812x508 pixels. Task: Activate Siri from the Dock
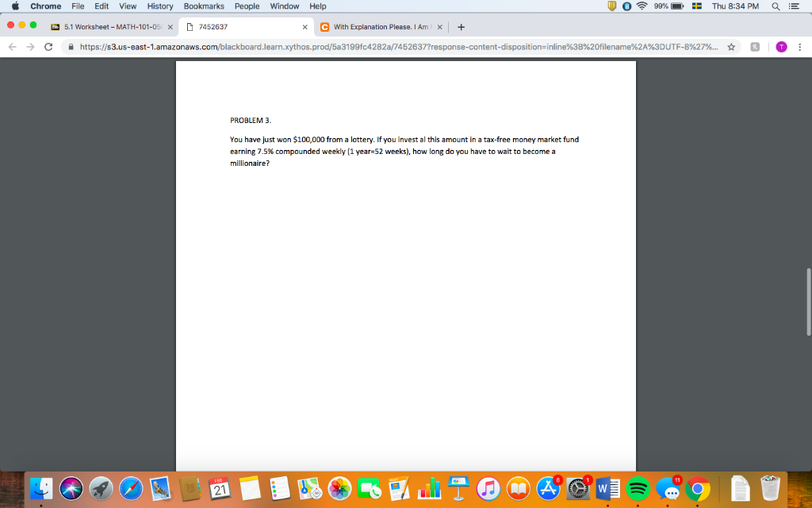[71, 488]
